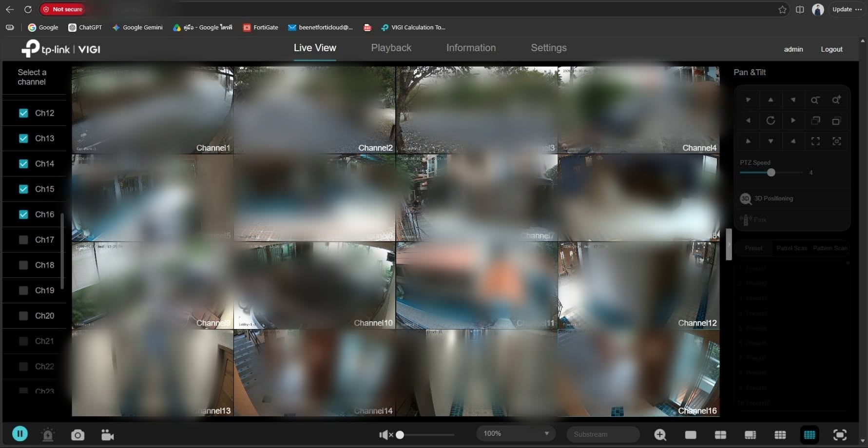This screenshot has height=448, width=868.
Task: Click the Logout link
Action: [x=831, y=49]
